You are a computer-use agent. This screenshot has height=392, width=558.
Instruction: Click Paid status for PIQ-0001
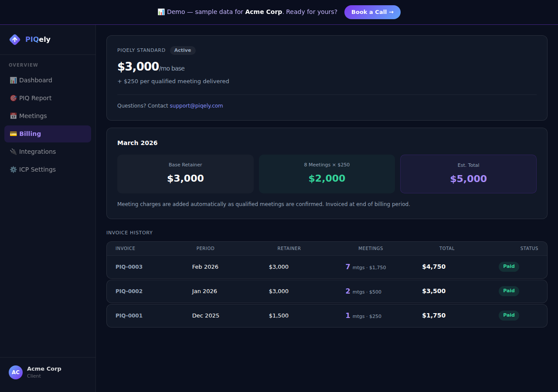coord(509,315)
